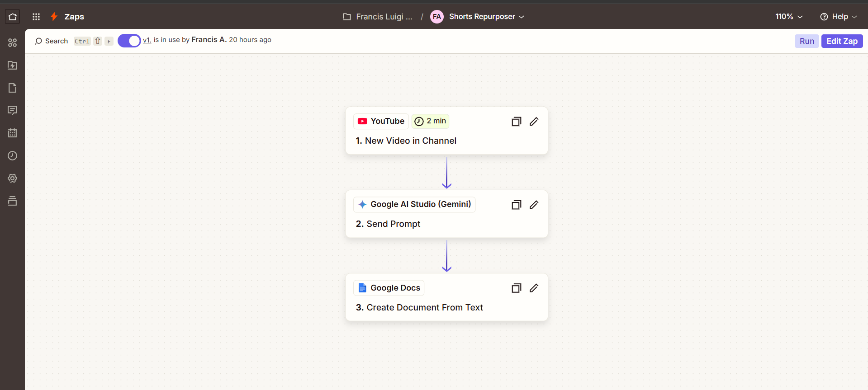Open the versions stack sidebar icon
The width and height of the screenshot is (868, 390).
pyautogui.click(x=13, y=201)
